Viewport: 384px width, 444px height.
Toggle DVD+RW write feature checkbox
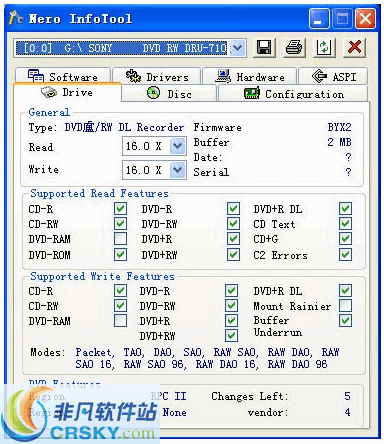pyautogui.click(x=231, y=336)
